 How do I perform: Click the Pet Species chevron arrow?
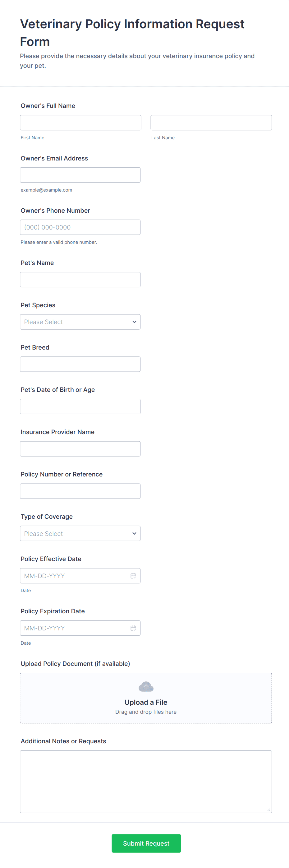click(x=134, y=322)
